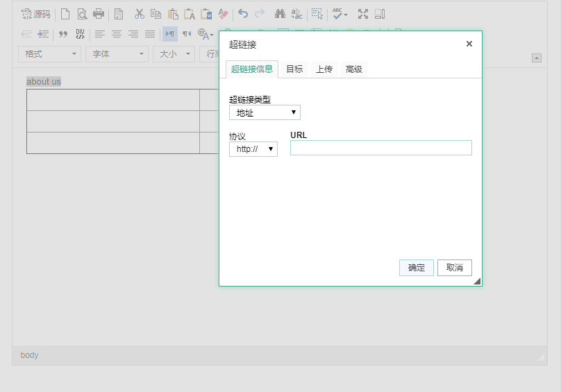The image size is (561, 392).
Task: Collapse the toolbar with arrow button
Action: click(x=536, y=58)
